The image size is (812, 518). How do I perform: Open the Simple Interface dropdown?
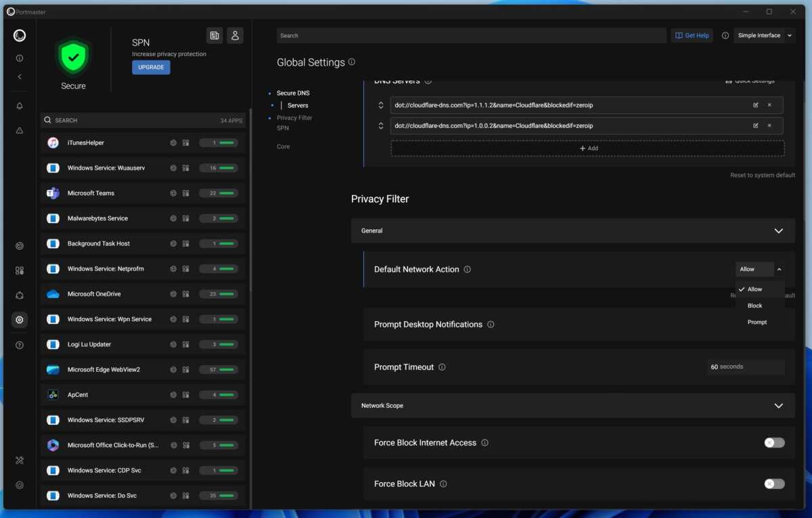pos(764,36)
